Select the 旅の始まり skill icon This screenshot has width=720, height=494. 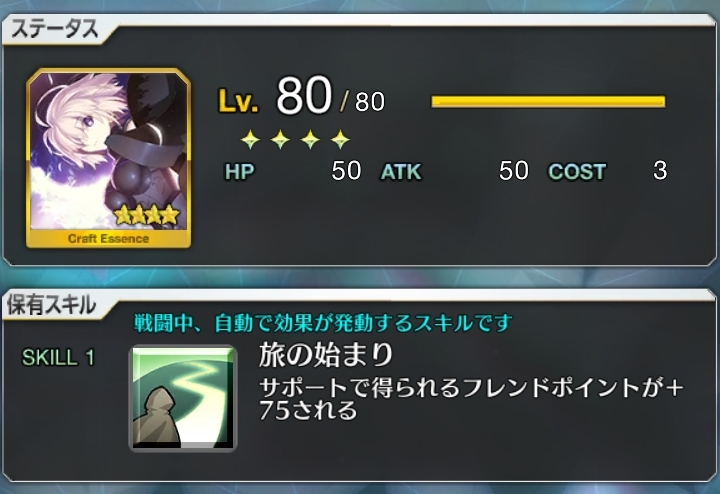coord(183,398)
